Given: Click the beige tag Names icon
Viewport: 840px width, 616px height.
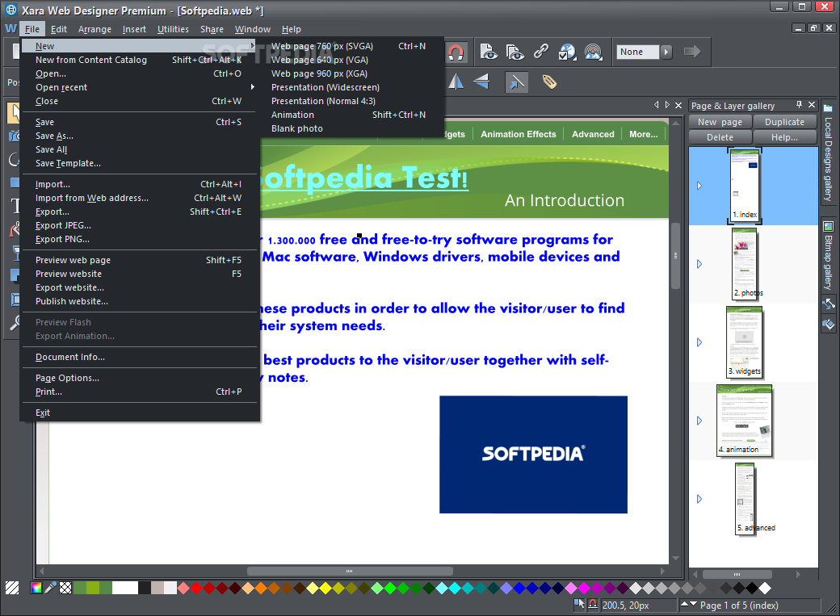Looking at the screenshot, I should click(x=549, y=82).
